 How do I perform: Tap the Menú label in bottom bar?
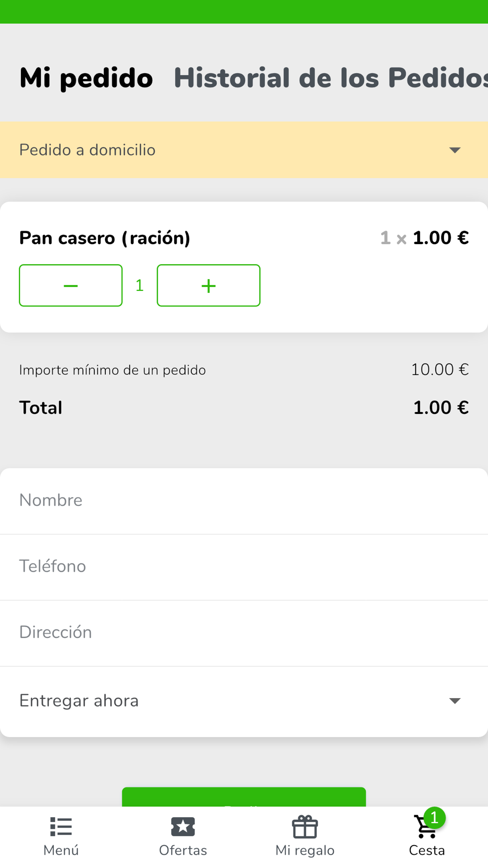pos(61,850)
